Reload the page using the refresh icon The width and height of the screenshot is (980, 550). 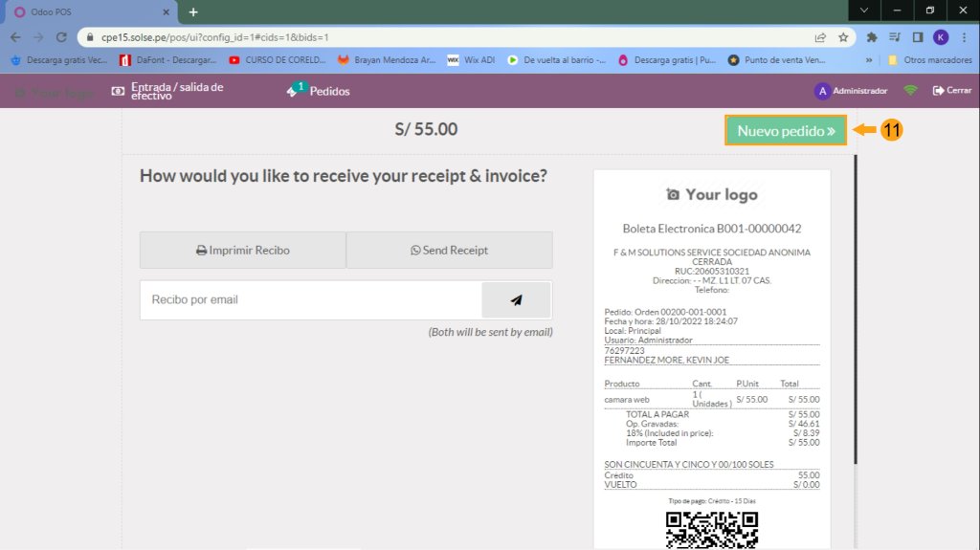pos(61,37)
